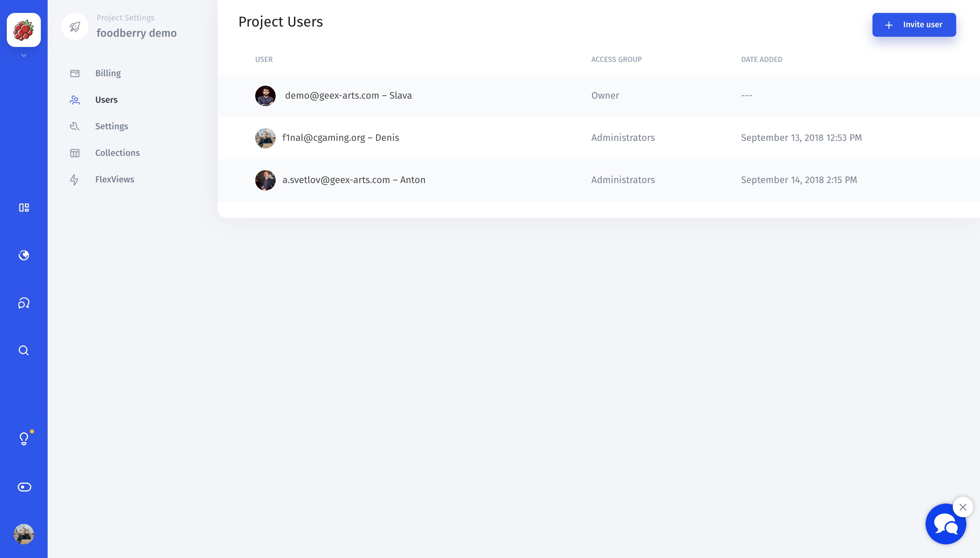The image size is (980, 558).
Task: Click the foodberry demo app icon
Action: (23, 30)
